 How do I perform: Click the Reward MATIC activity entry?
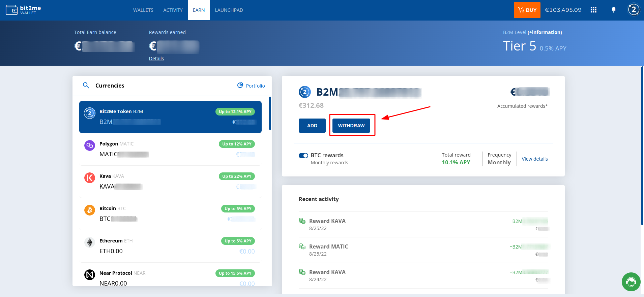[423, 250]
